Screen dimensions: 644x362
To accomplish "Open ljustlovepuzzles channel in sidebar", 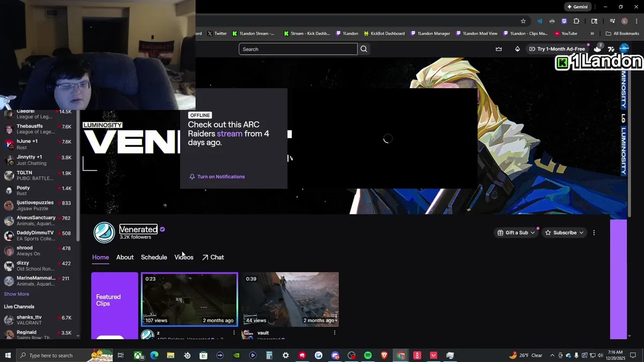I will point(39,205).
